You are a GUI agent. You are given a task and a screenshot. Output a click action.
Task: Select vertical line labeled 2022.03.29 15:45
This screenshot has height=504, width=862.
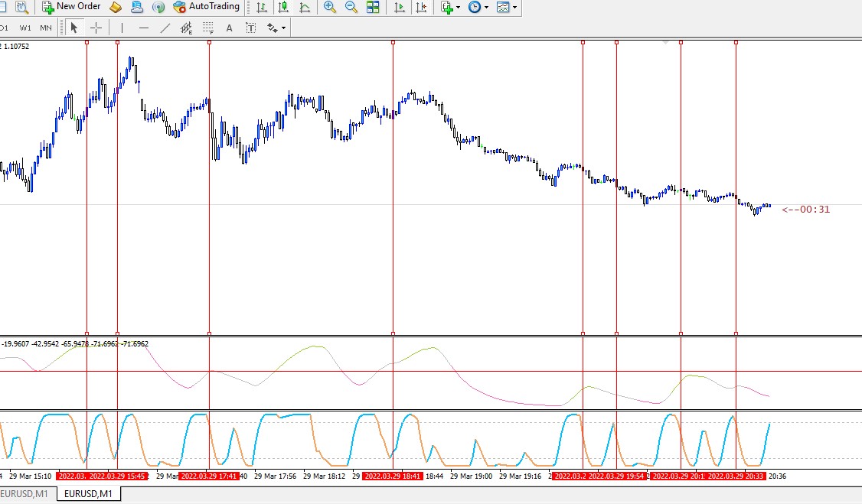pyautogui.click(x=117, y=187)
